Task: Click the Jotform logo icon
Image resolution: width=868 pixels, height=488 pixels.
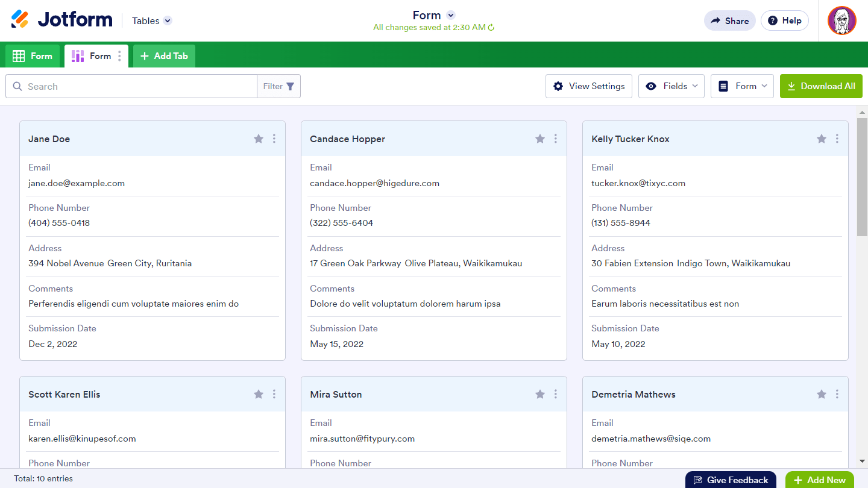Action: pos(20,19)
